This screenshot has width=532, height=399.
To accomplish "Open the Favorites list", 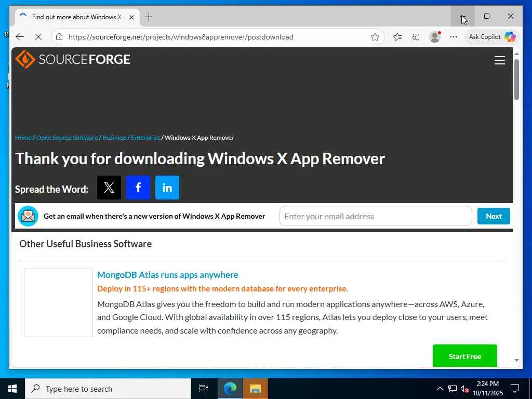I will [397, 37].
